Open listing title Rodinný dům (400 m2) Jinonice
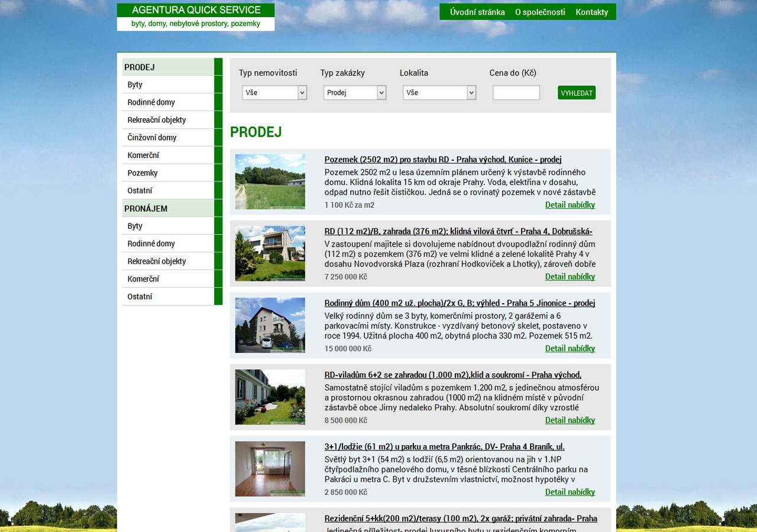 click(460, 303)
